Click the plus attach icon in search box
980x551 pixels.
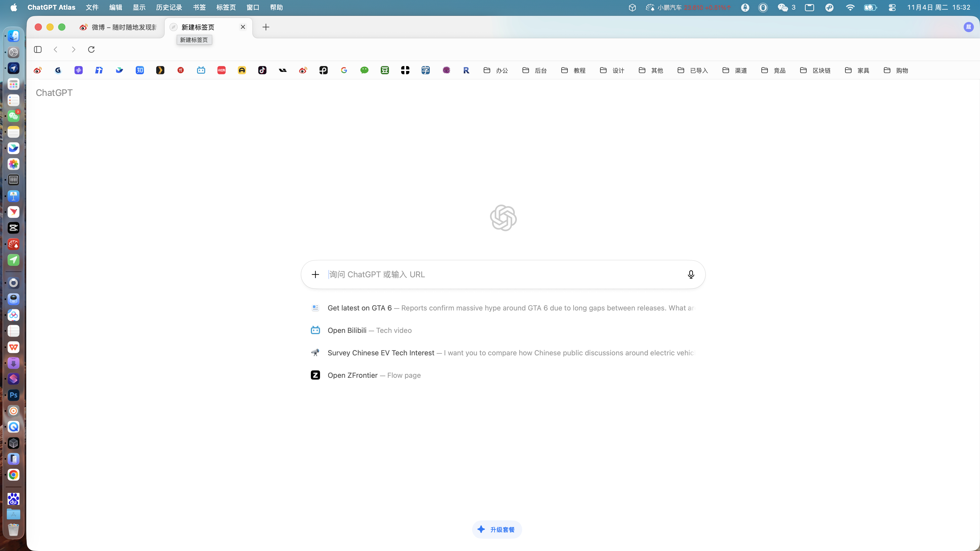point(315,274)
